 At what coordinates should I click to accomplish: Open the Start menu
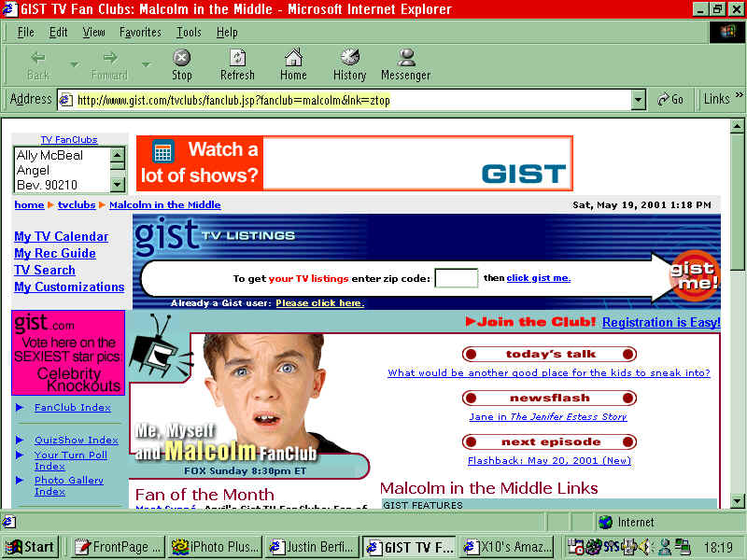pos(31,547)
